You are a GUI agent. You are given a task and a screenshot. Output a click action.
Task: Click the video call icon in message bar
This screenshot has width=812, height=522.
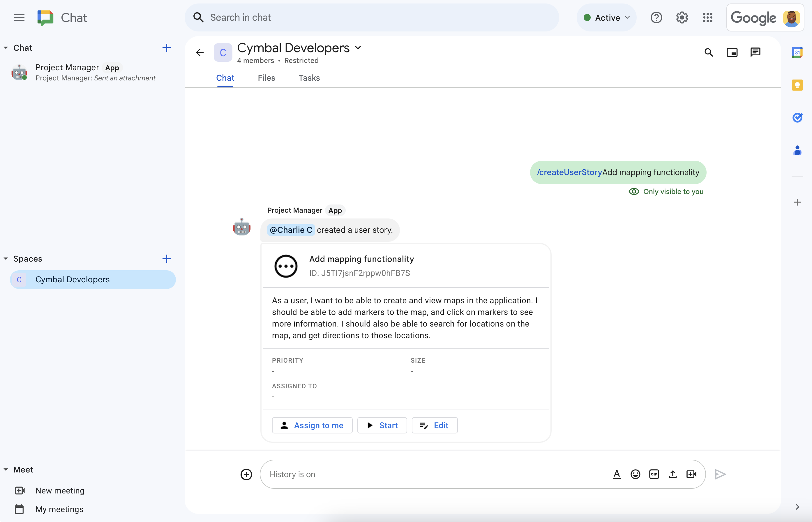point(691,474)
